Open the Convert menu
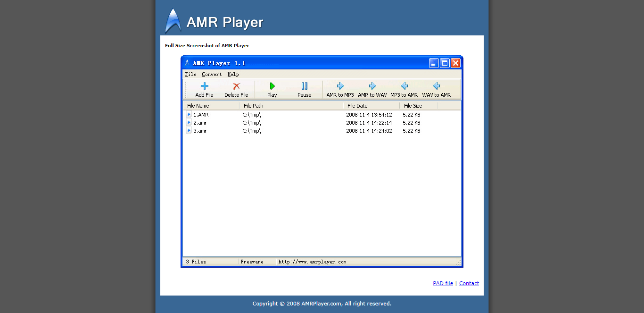The image size is (644, 313). click(212, 74)
